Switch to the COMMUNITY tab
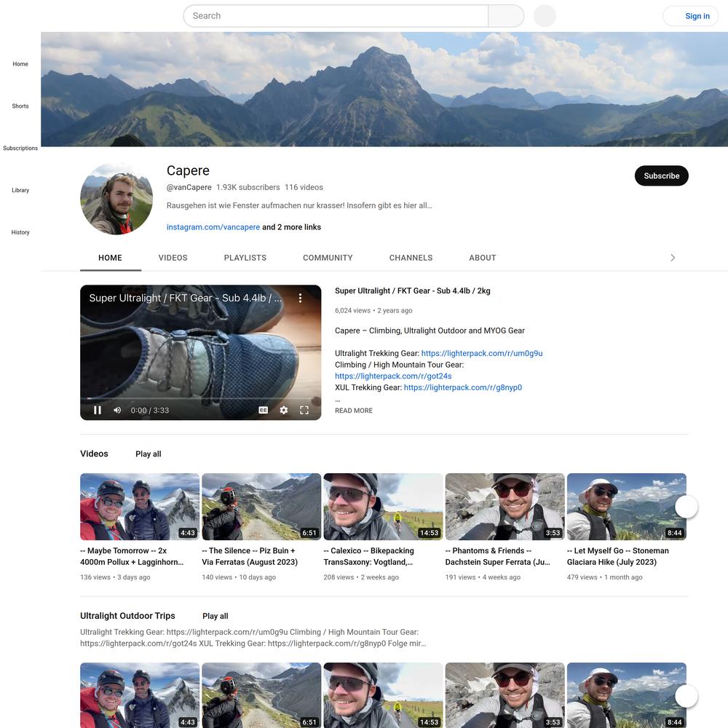Image resolution: width=728 pixels, height=728 pixels. pyautogui.click(x=328, y=258)
